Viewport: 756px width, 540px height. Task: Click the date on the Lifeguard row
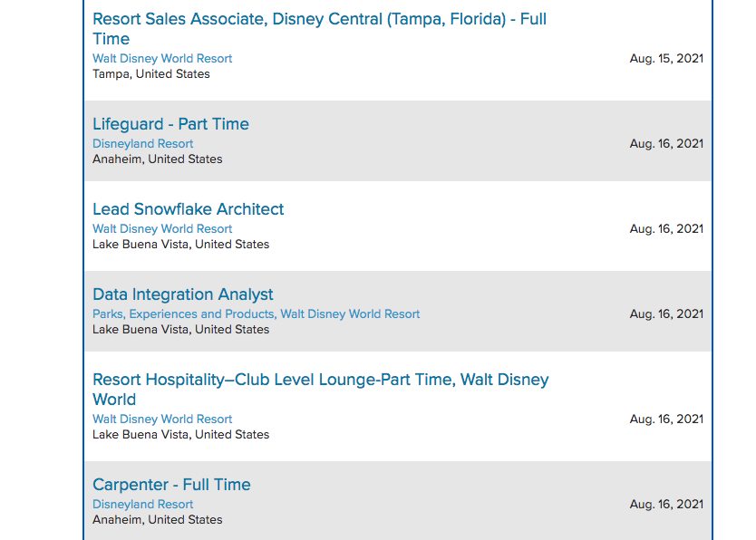[666, 144]
